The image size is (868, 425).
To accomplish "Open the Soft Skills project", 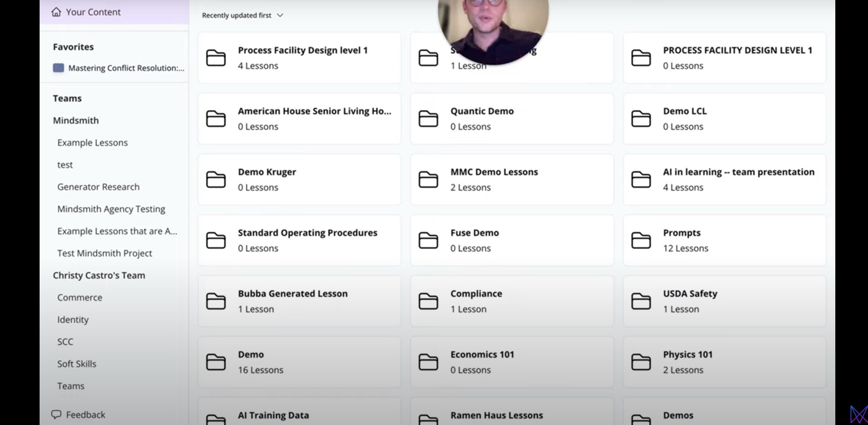I will (77, 364).
